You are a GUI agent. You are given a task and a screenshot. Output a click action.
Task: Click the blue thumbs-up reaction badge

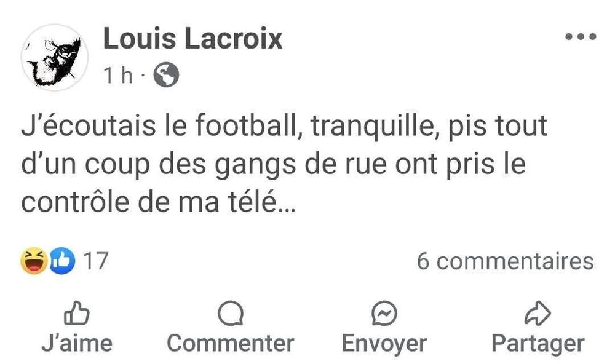coord(61,261)
